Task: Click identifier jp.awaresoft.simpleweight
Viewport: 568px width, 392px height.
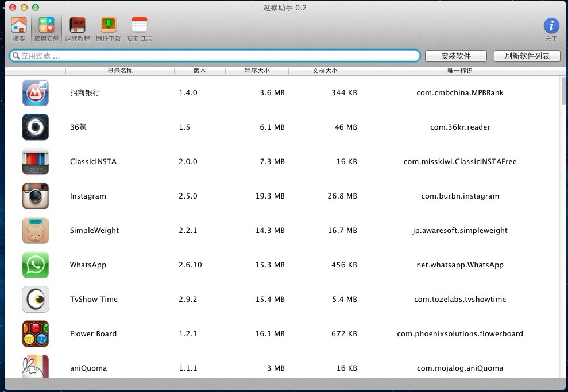Action: pyautogui.click(x=460, y=231)
